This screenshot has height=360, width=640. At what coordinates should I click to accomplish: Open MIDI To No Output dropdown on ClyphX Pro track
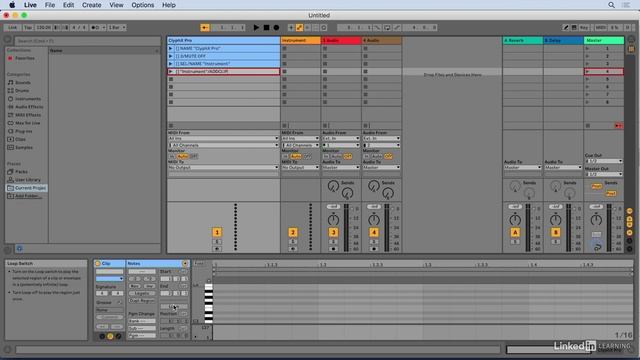223,167
